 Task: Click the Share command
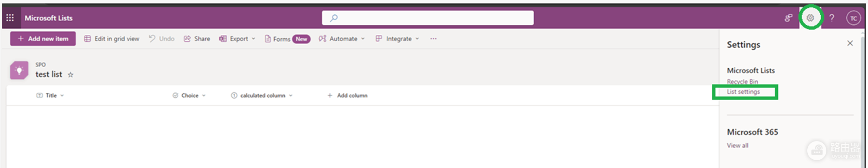(197, 39)
